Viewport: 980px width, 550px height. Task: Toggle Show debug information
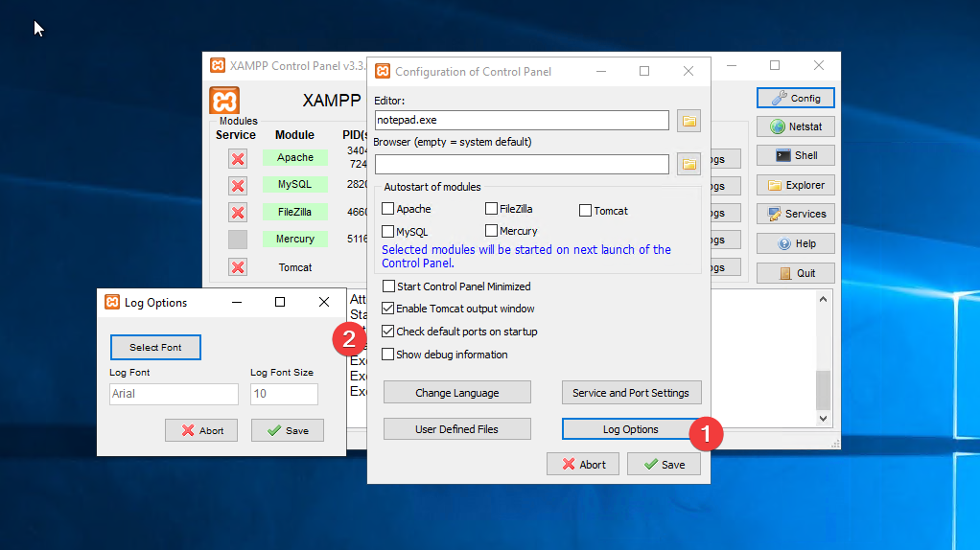[x=388, y=354]
